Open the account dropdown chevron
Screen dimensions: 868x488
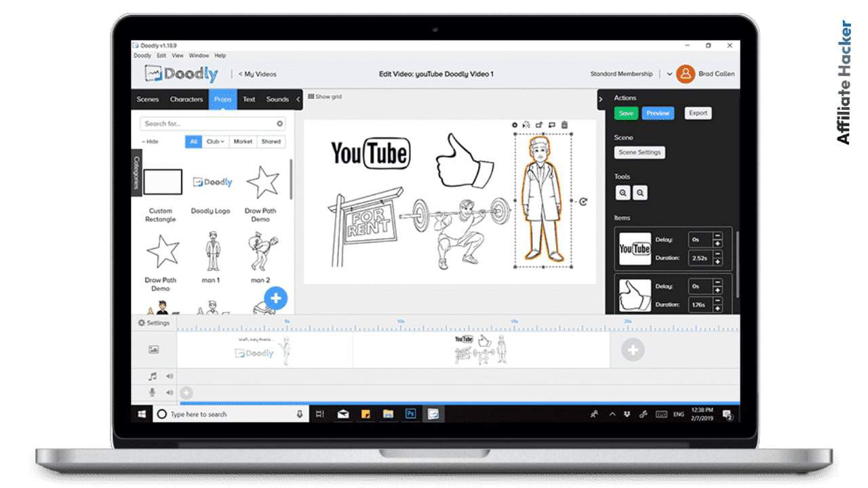[x=669, y=74]
